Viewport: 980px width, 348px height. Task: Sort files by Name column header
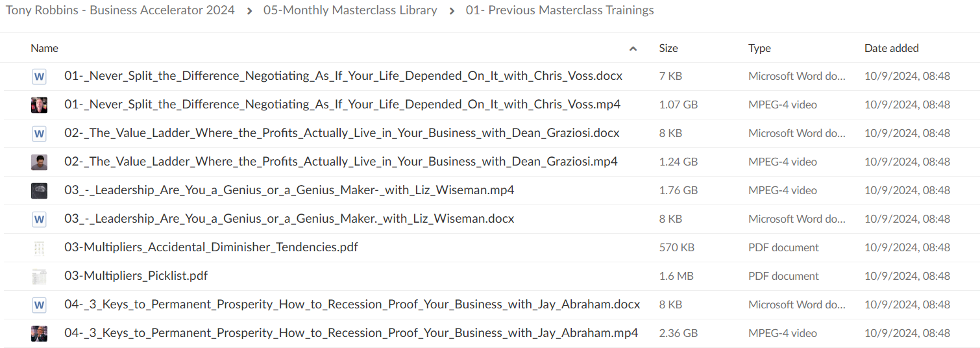(x=44, y=48)
